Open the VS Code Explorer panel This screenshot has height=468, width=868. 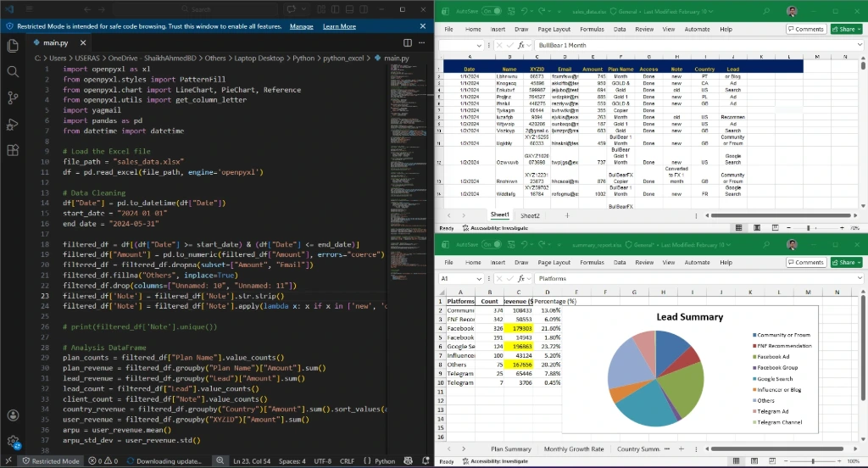pos(13,45)
